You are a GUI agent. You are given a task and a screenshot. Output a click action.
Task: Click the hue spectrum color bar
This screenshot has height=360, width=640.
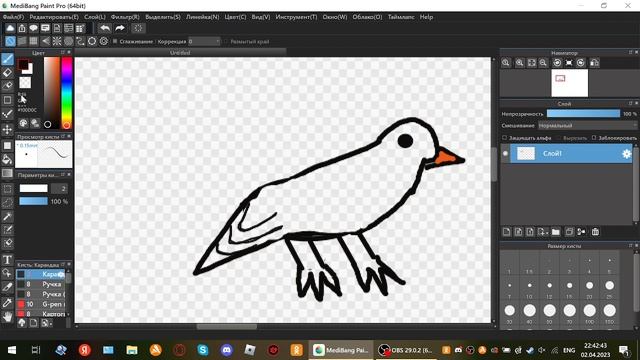[x=67, y=92]
